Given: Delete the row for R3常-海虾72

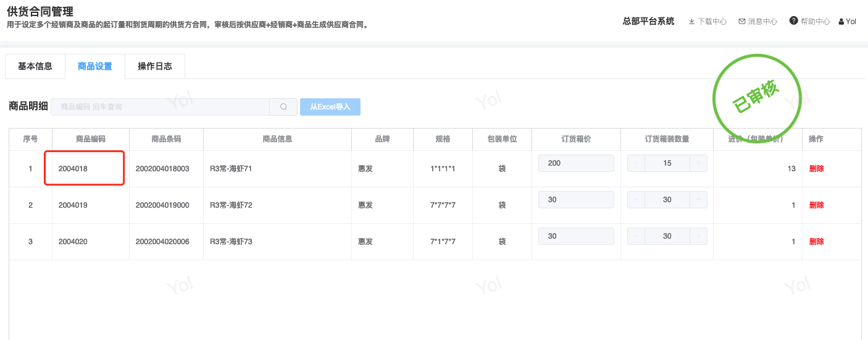Looking at the screenshot, I should point(816,205).
